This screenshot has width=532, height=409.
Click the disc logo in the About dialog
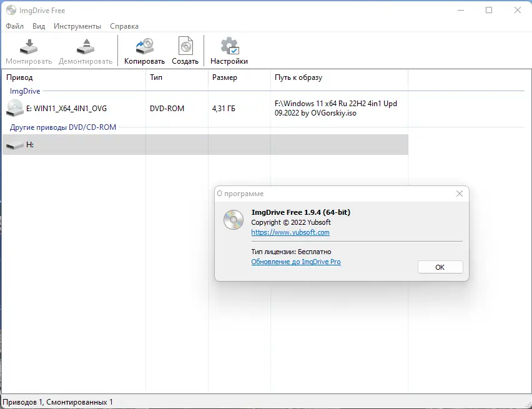point(234,220)
